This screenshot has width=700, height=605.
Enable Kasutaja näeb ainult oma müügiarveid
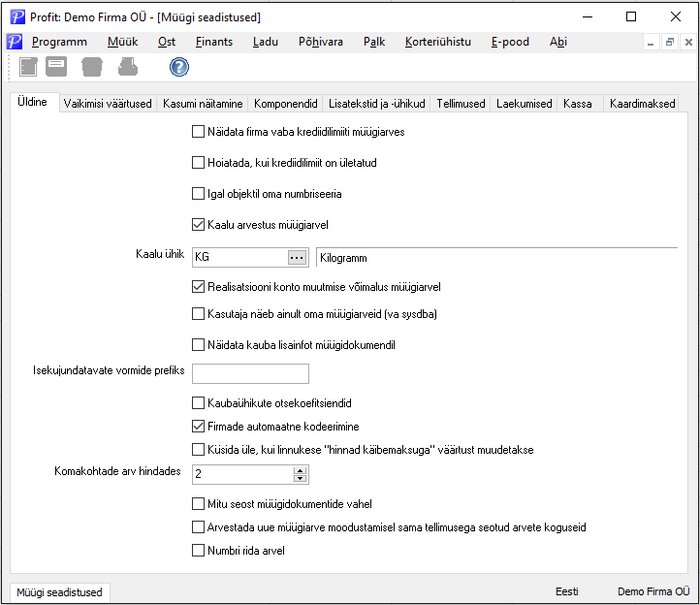coord(198,314)
